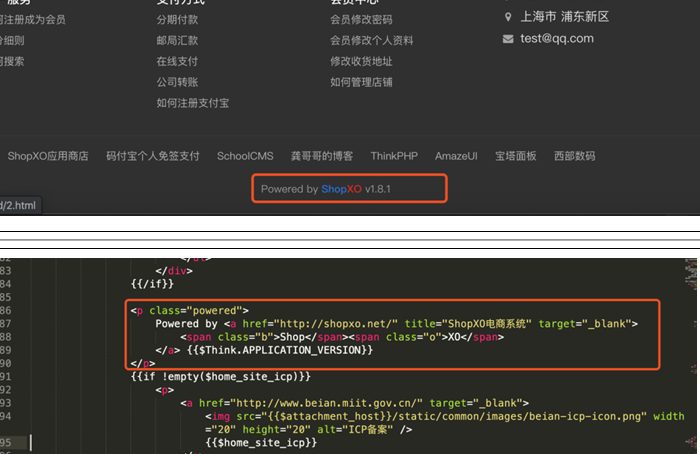Screen dimensions: 700x454
Task: Click the 如何注册支付宝 link
Action: coord(193,103)
